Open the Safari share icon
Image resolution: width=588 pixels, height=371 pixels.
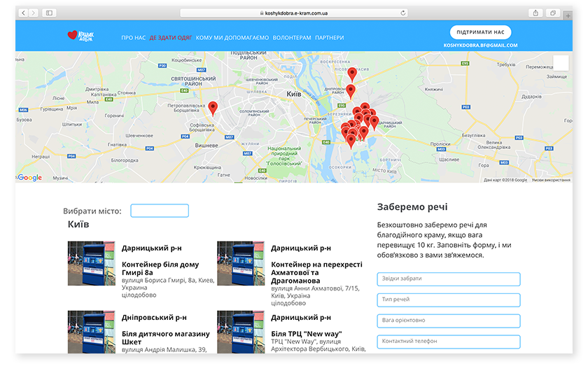535,13
